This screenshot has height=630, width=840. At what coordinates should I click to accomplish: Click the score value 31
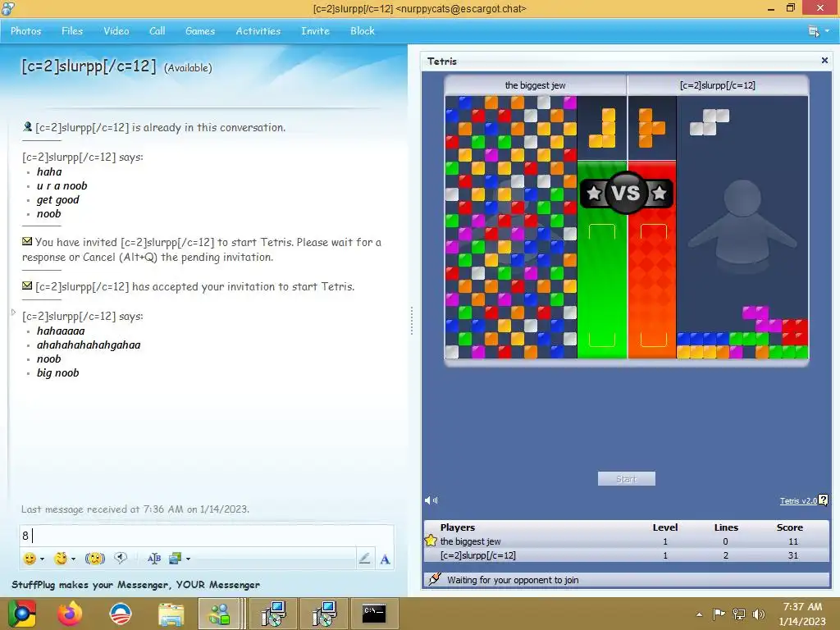793,555
